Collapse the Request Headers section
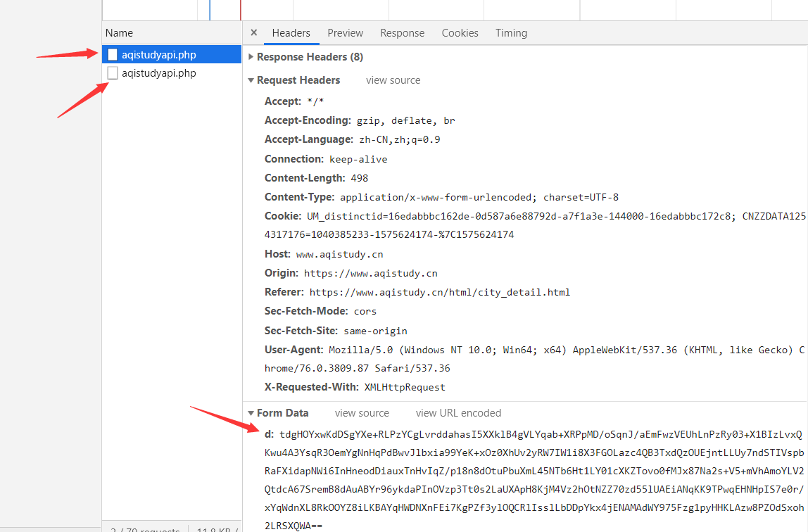Screen dimensions: 808x532 click(251, 80)
